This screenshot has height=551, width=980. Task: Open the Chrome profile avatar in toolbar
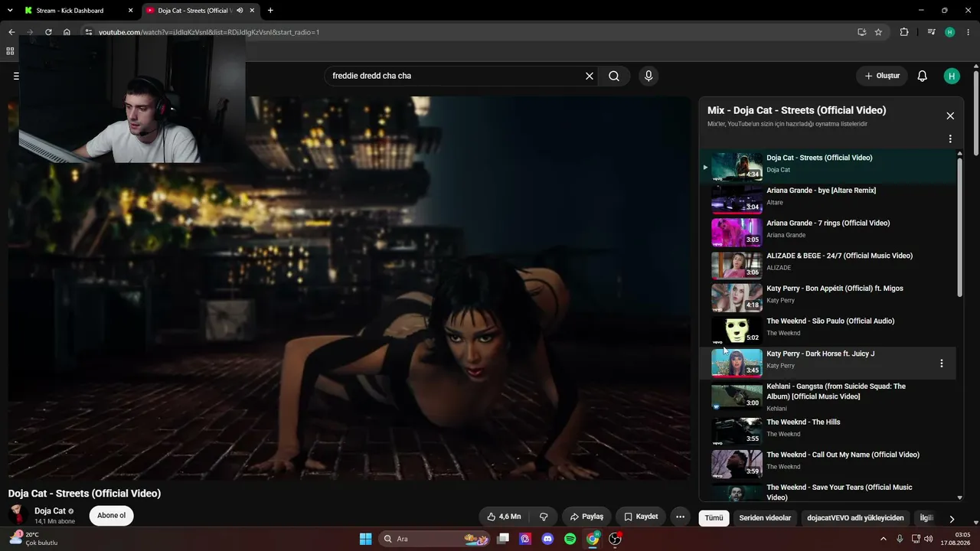(x=950, y=32)
